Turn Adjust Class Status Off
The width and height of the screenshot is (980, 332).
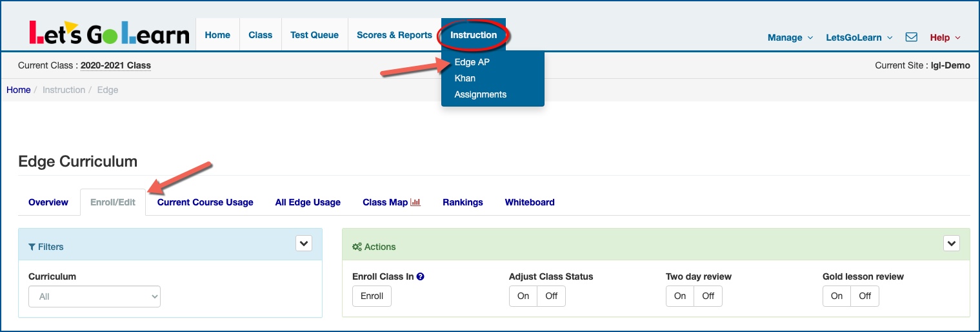tap(552, 296)
